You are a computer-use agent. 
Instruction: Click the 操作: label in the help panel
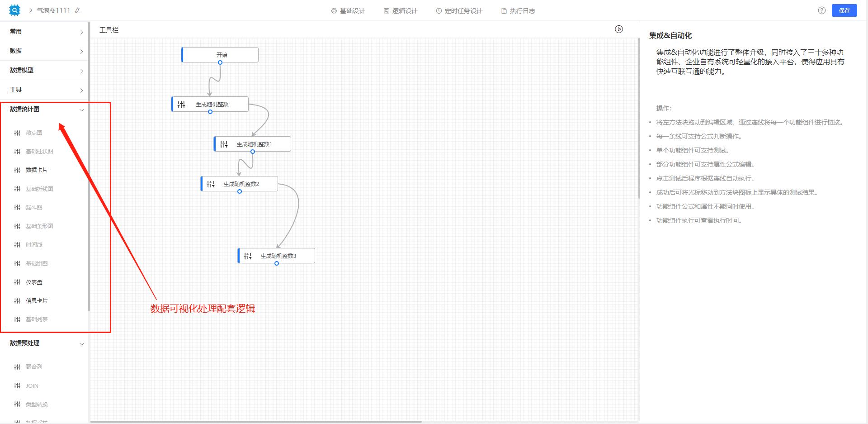coord(664,108)
